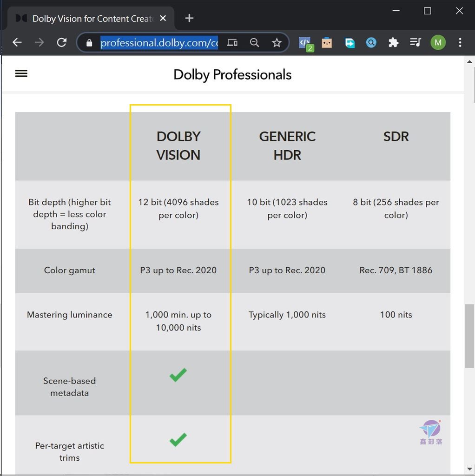The image size is (475, 476).
Task: Open the media playlist control
Action: [x=415, y=42]
